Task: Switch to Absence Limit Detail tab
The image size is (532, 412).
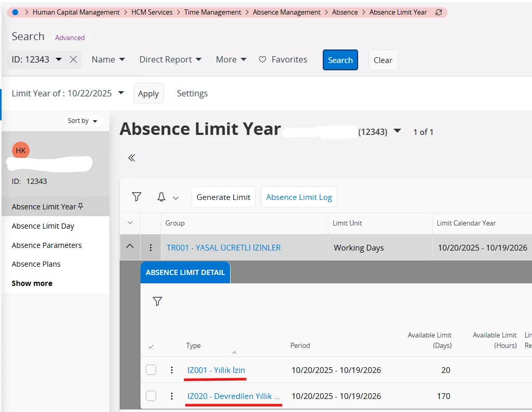Action: coord(185,272)
